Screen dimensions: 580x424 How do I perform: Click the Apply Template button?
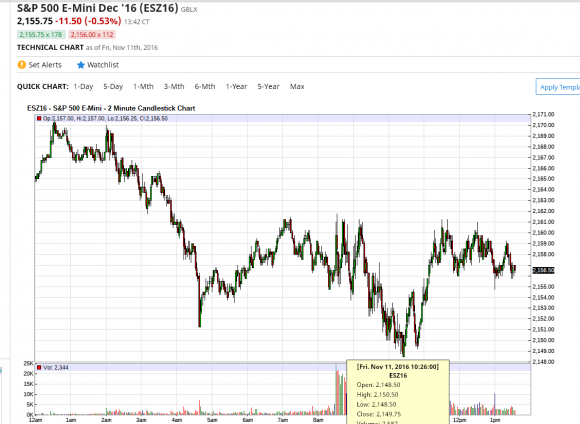(x=558, y=87)
